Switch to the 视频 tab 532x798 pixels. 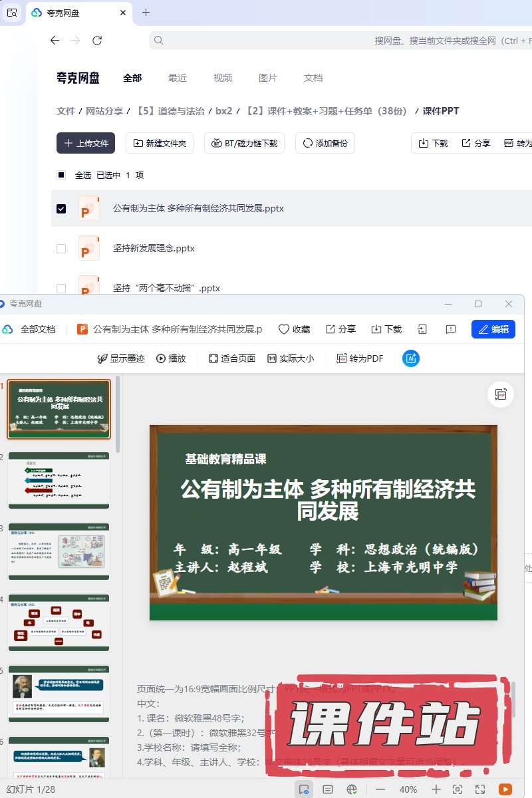[223, 78]
